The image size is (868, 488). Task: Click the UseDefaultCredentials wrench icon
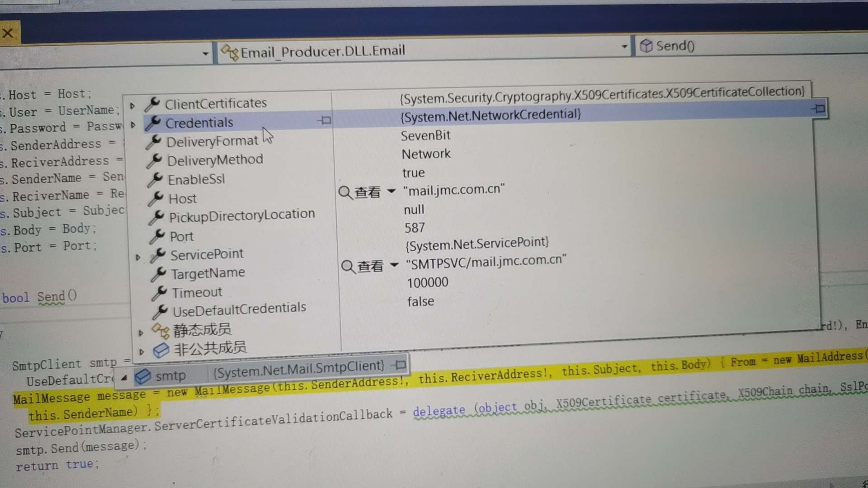[161, 312]
